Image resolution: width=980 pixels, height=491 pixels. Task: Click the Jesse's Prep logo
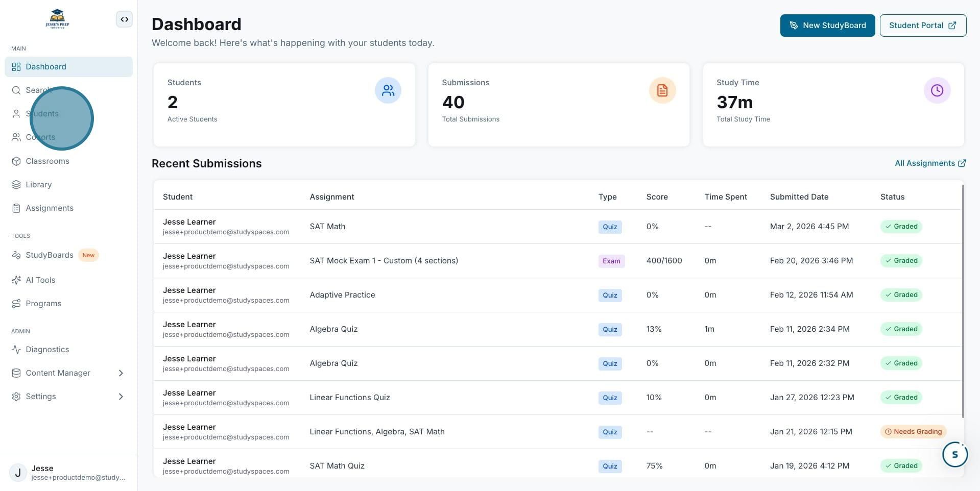(x=57, y=19)
